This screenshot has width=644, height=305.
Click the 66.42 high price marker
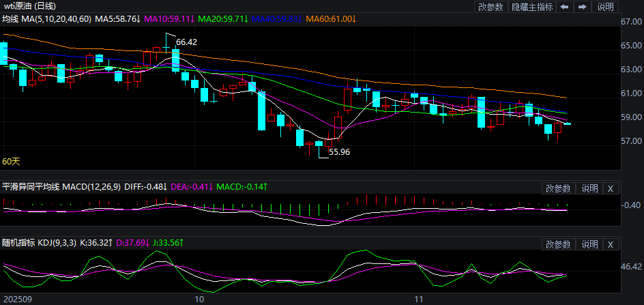pyautogui.click(x=186, y=42)
